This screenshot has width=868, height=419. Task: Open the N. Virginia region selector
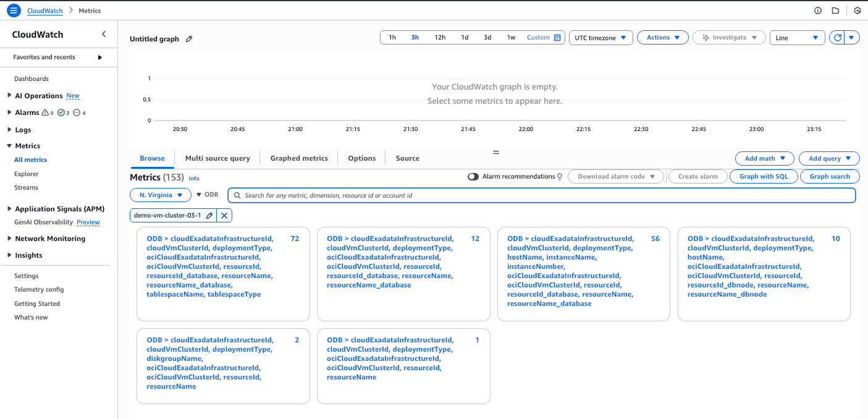click(x=160, y=194)
